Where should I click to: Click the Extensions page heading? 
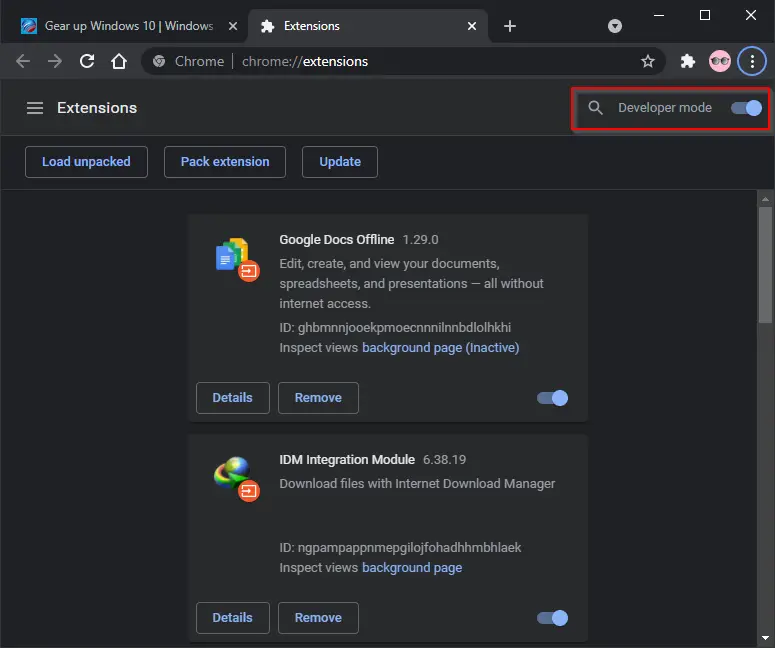click(97, 108)
